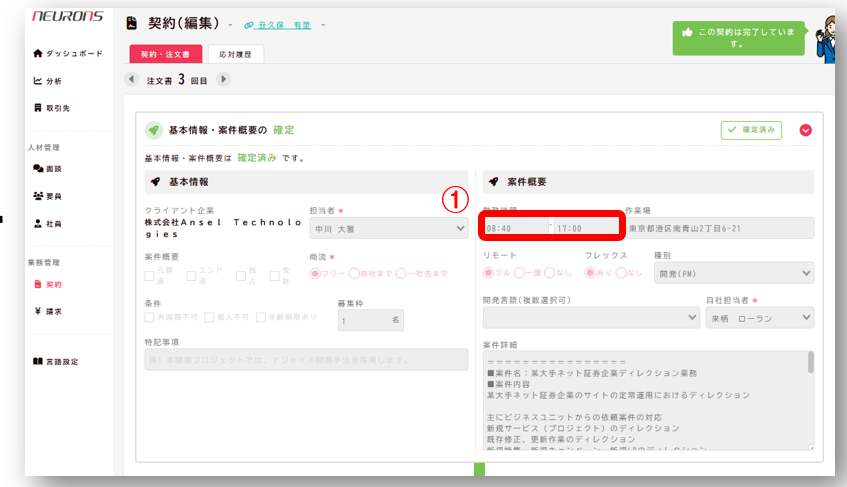847x487 pixels.
Task: Open the 要員 people icon
Action: click(x=38, y=196)
